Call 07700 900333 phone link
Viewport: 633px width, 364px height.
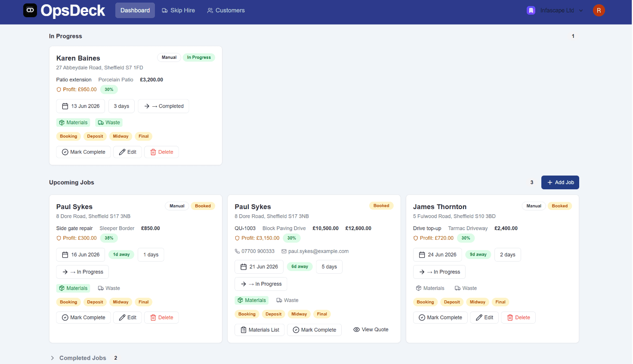pyautogui.click(x=255, y=251)
